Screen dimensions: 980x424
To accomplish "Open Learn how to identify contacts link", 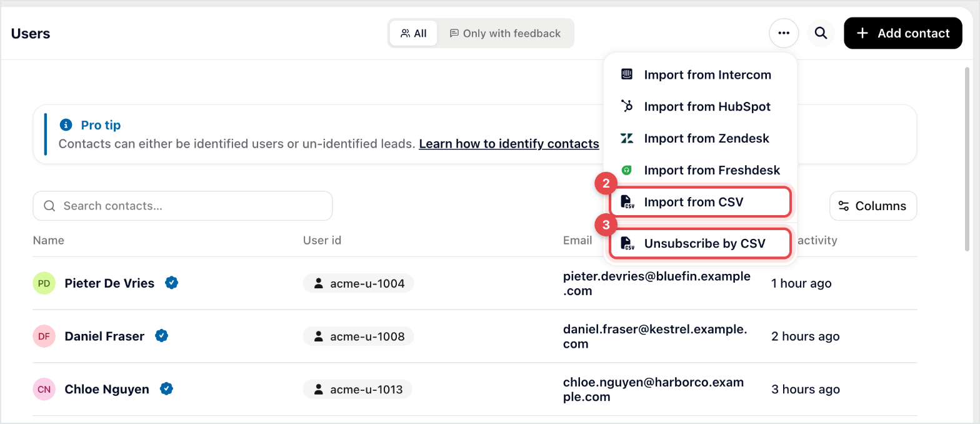I will click(x=509, y=144).
